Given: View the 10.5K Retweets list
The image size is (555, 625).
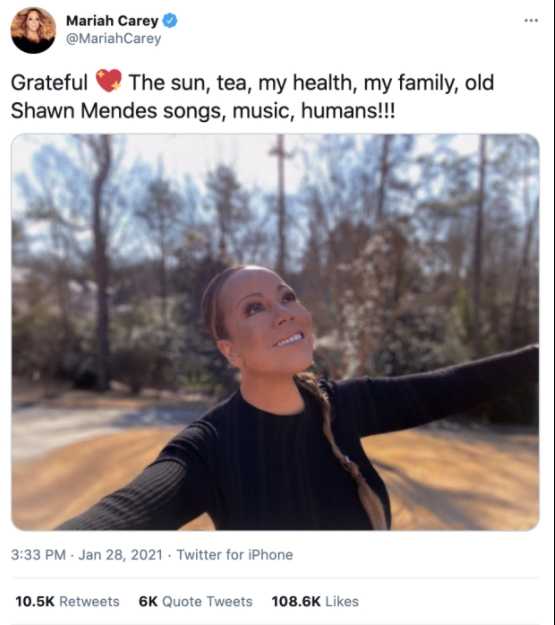Looking at the screenshot, I should (x=67, y=601).
